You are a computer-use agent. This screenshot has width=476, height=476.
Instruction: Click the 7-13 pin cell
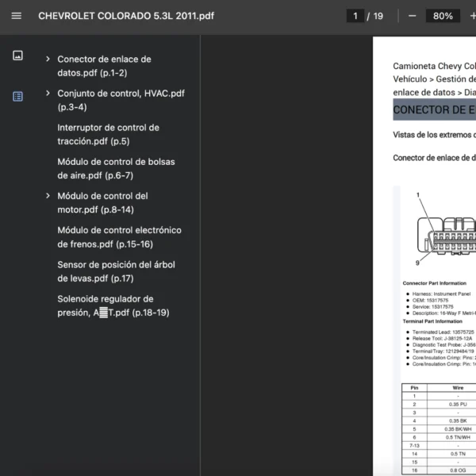414,446
